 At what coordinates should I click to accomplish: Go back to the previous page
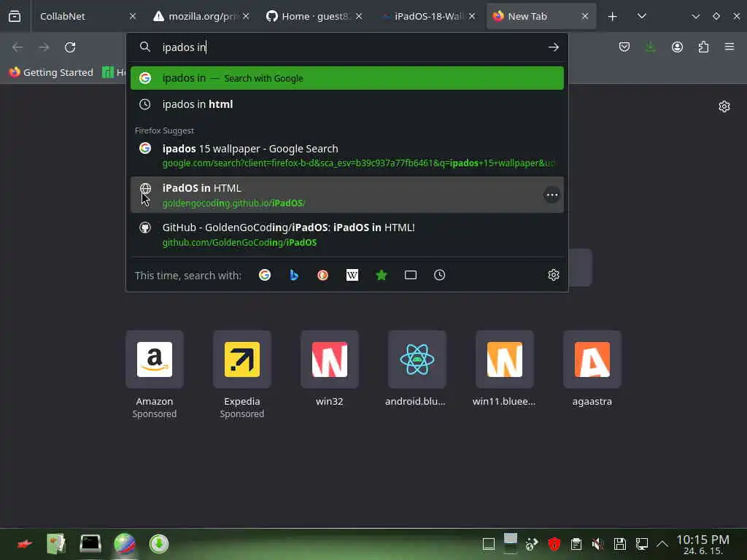tap(18, 47)
